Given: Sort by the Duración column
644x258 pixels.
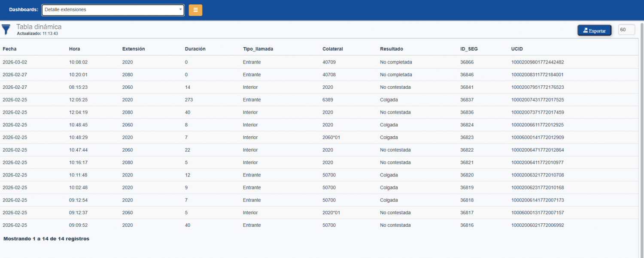Looking at the screenshot, I should tap(195, 49).
